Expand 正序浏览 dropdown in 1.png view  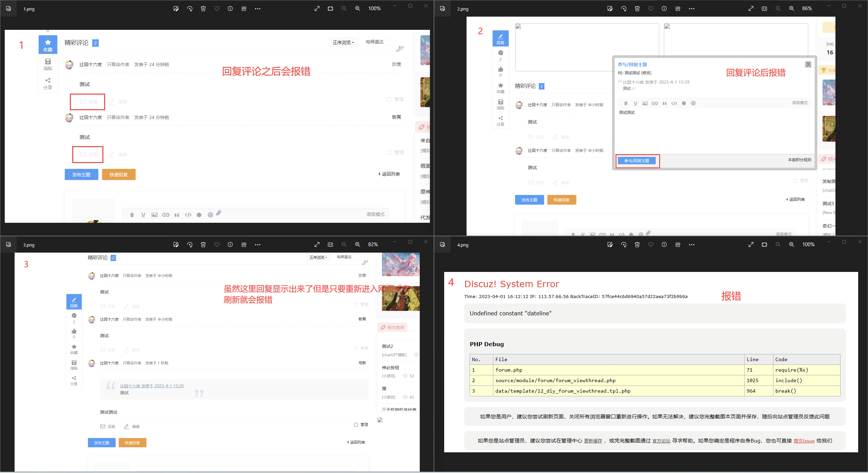[x=343, y=42]
